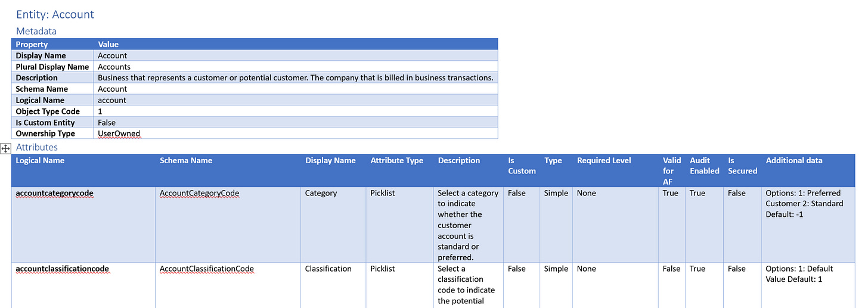Click 'Picklist' in the accountcategorycode row
Viewport: 868px width, 308px height.
(x=382, y=193)
